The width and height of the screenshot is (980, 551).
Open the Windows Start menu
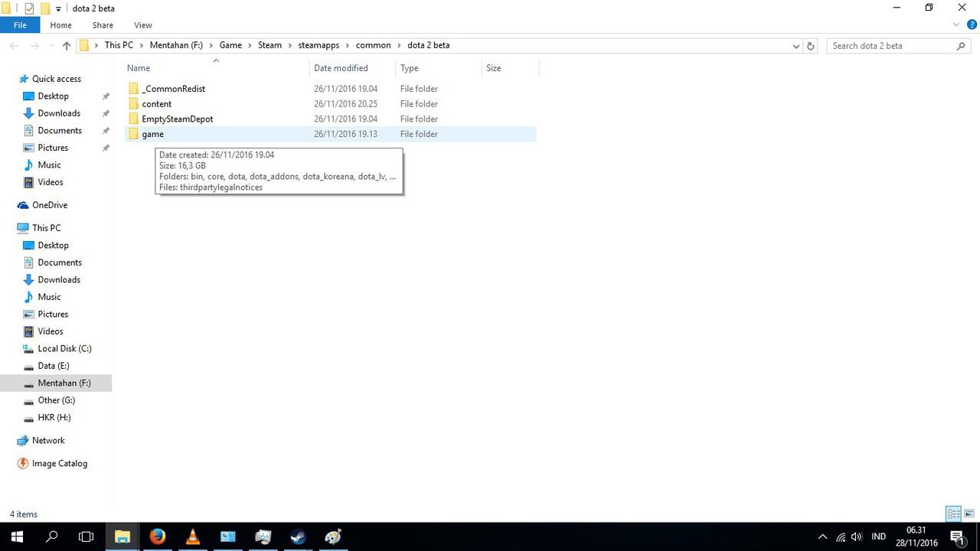[x=17, y=536]
